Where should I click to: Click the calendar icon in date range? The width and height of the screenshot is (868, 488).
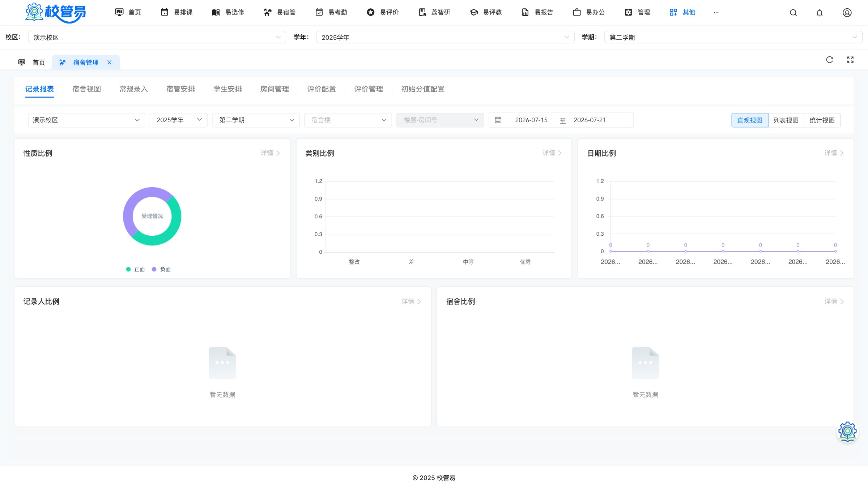point(498,120)
